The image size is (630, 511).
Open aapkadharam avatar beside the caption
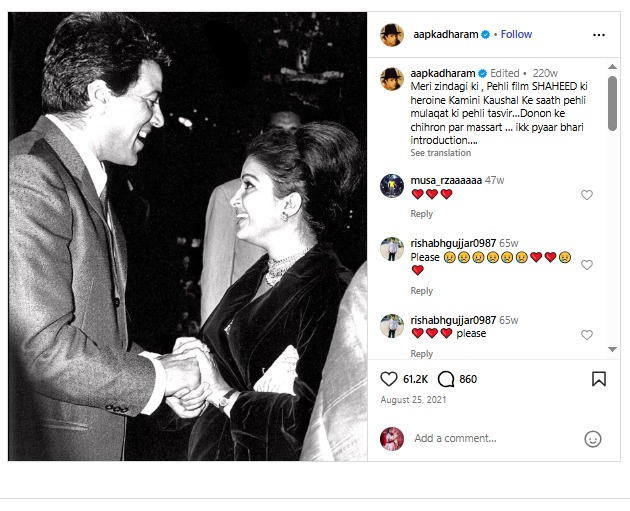pos(392,78)
